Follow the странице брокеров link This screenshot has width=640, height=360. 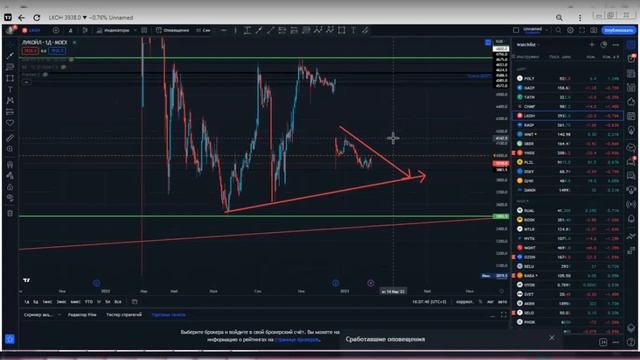pos(297,340)
